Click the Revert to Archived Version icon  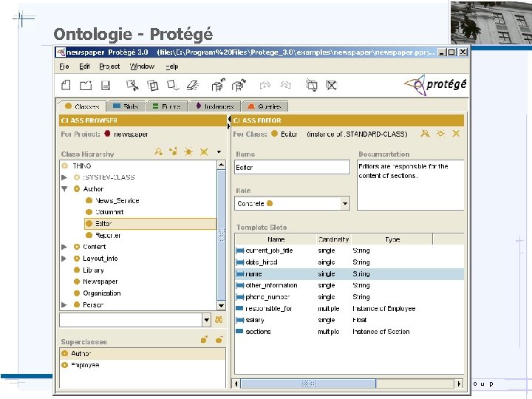coord(239,85)
